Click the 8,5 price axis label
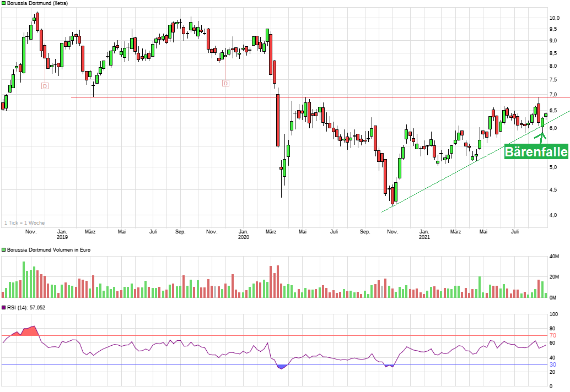The height and width of the screenshot is (392, 570). [553, 53]
